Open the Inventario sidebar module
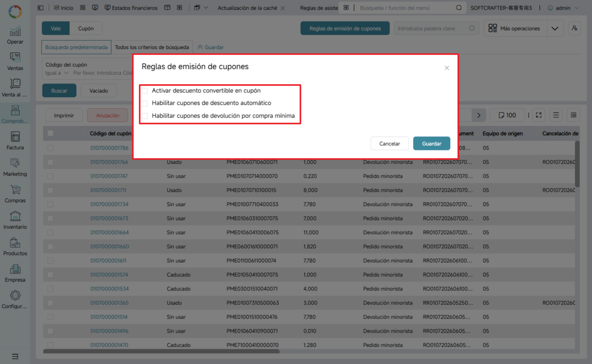This screenshot has width=592, height=364. (x=15, y=220)
